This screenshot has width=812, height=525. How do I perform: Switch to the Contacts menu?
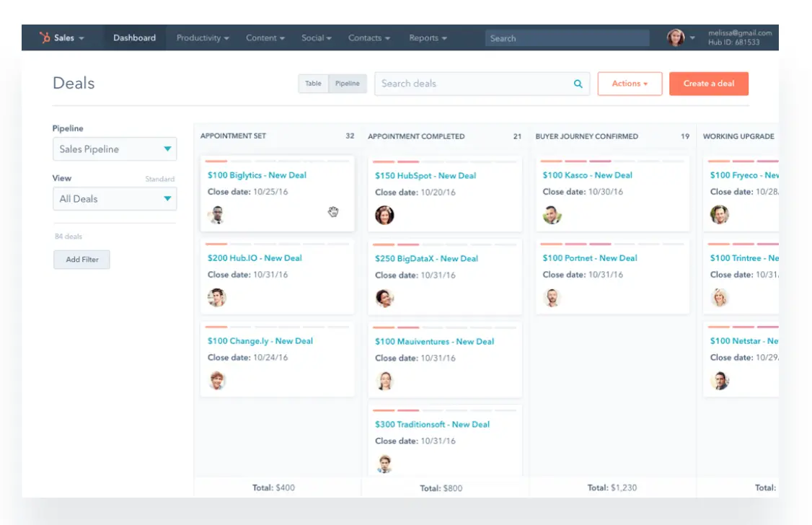click(x=369, y=37)
